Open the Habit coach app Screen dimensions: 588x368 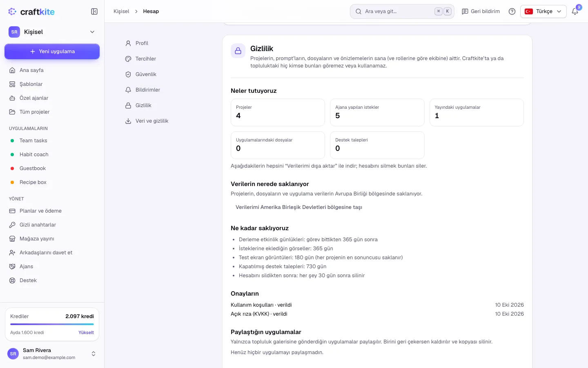[52, 155]
